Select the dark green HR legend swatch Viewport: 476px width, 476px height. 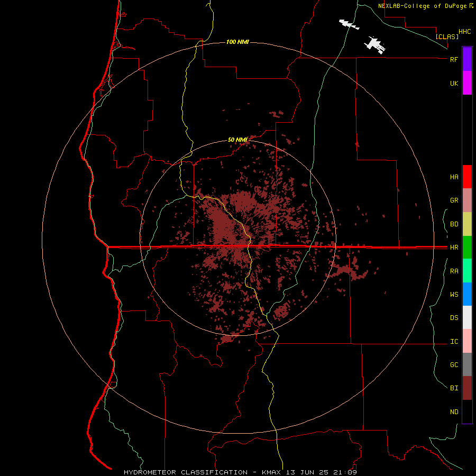pos(467,248)
